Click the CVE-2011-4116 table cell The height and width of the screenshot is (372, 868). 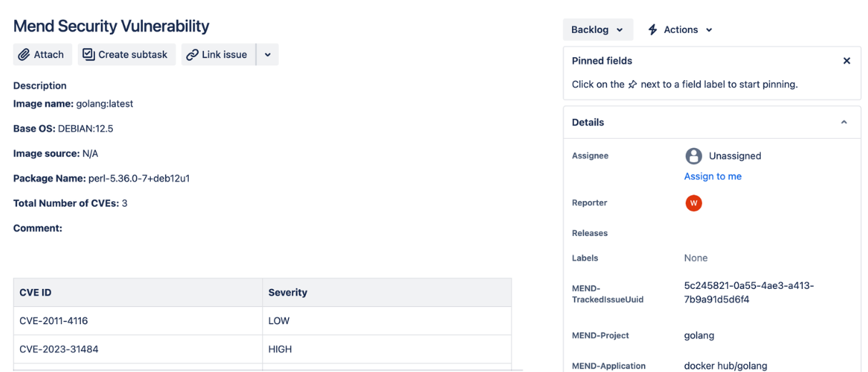(x=54, y=320)
